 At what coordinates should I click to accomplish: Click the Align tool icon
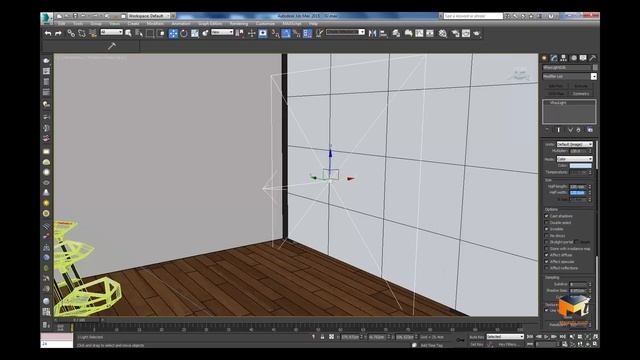pyautogui.click(x=383, y=33)
